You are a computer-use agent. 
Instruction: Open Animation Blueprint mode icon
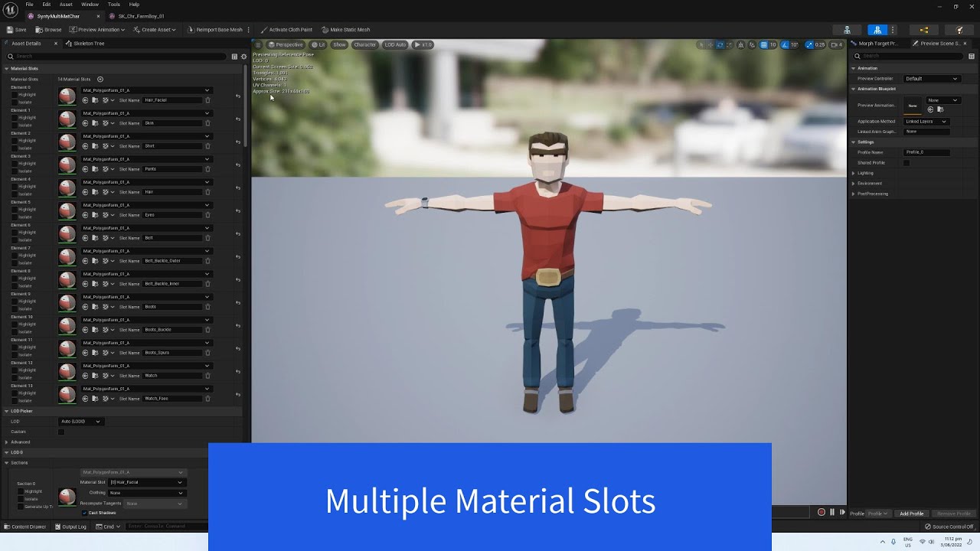(x=924, y=30)
